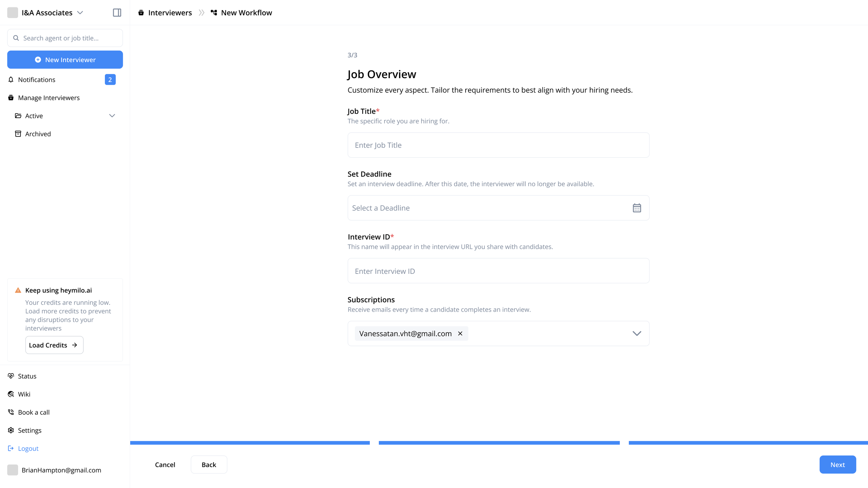Click the Enter Job Title field

pyautogui.click(x=498, y=145)
